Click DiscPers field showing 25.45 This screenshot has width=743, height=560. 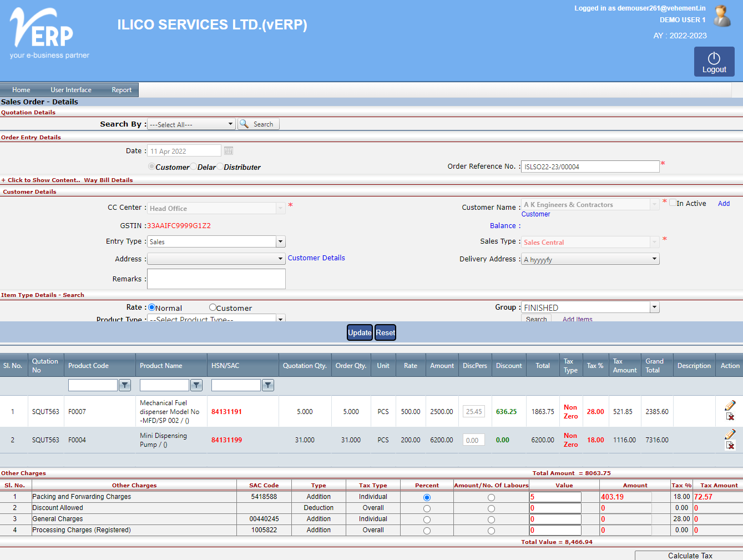click(x=474, y=412)
